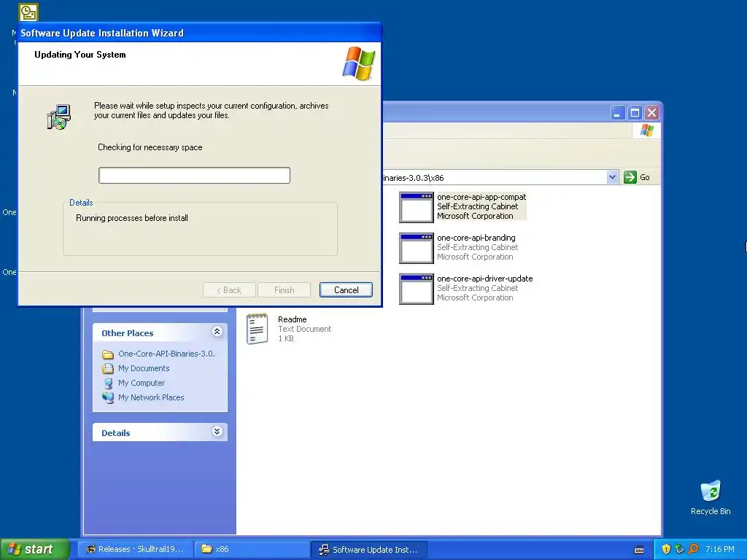The height and width of the screenshot is (560, 747).
Task: Click the My Network Places globe icon
Action: (108, 397)
